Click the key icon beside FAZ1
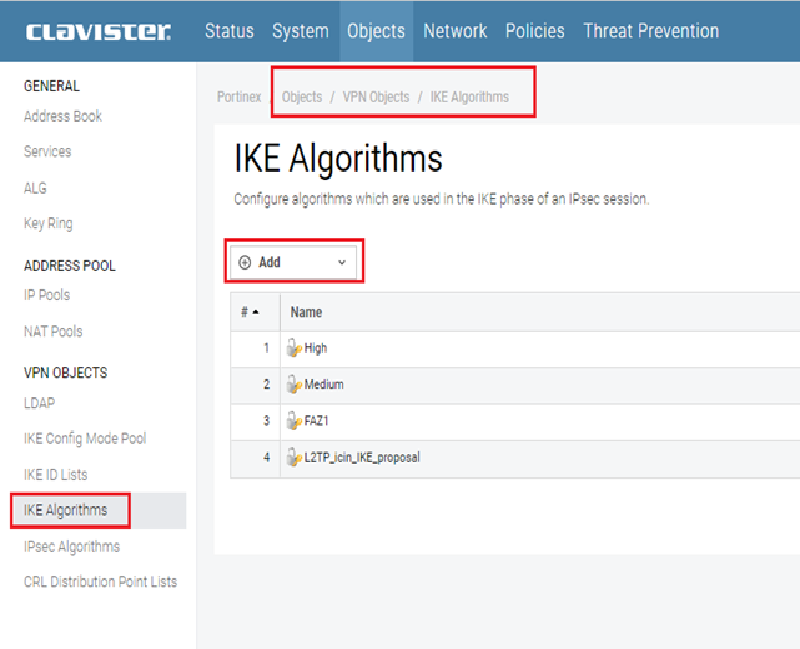Viewport: 800px width, 649px height. coord(294,421)
